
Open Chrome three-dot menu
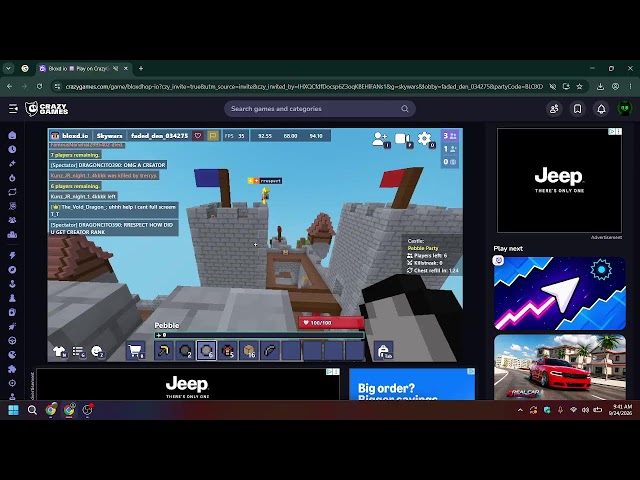(630, 87)
